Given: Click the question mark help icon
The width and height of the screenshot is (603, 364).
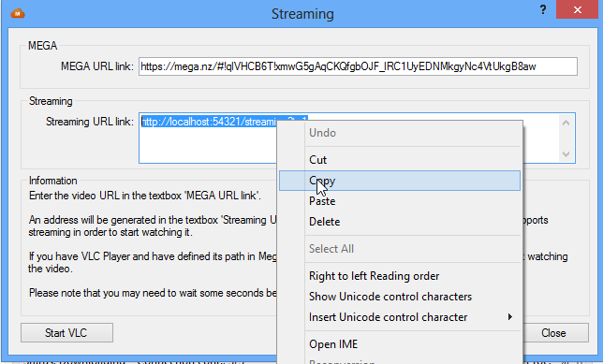Looking at the screenshot, I should pos(543,9).
